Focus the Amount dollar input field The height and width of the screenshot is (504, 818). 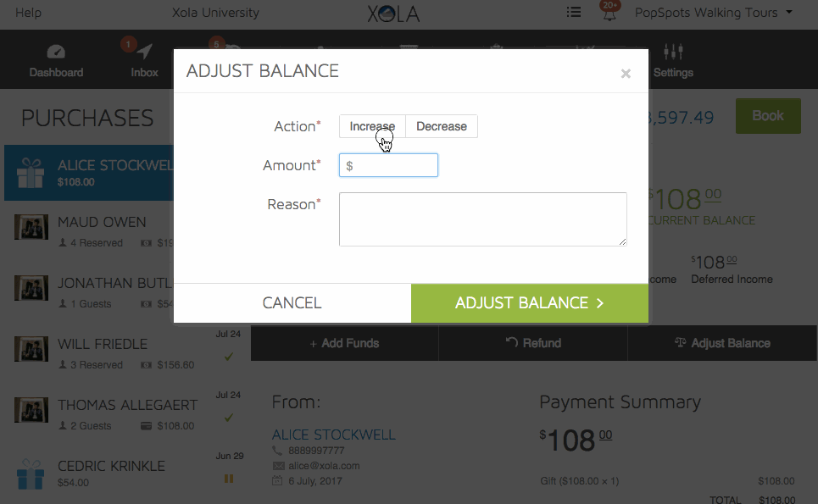[x=388, y=165]
